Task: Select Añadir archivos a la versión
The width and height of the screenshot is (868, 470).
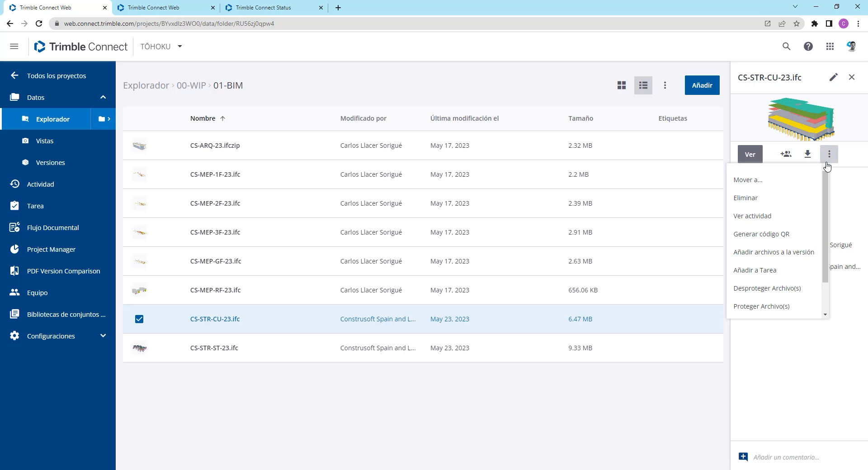Action: [x=774, y=252]
